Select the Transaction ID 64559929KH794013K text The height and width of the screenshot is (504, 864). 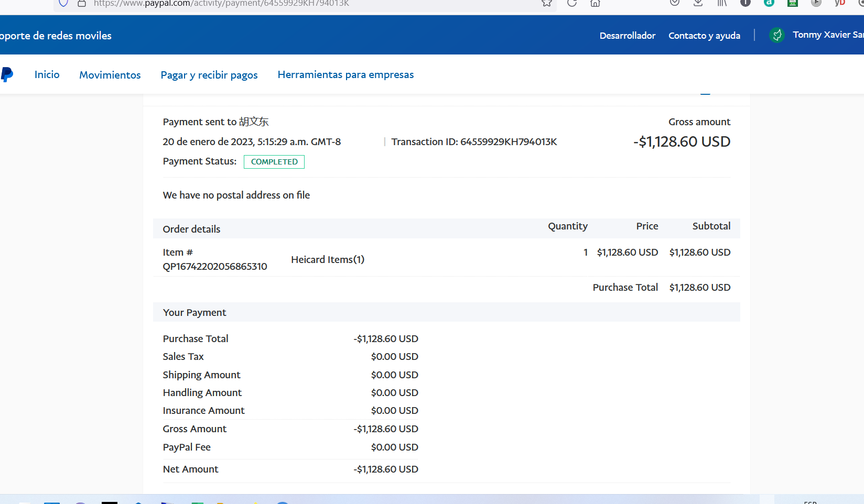[474, 141]
